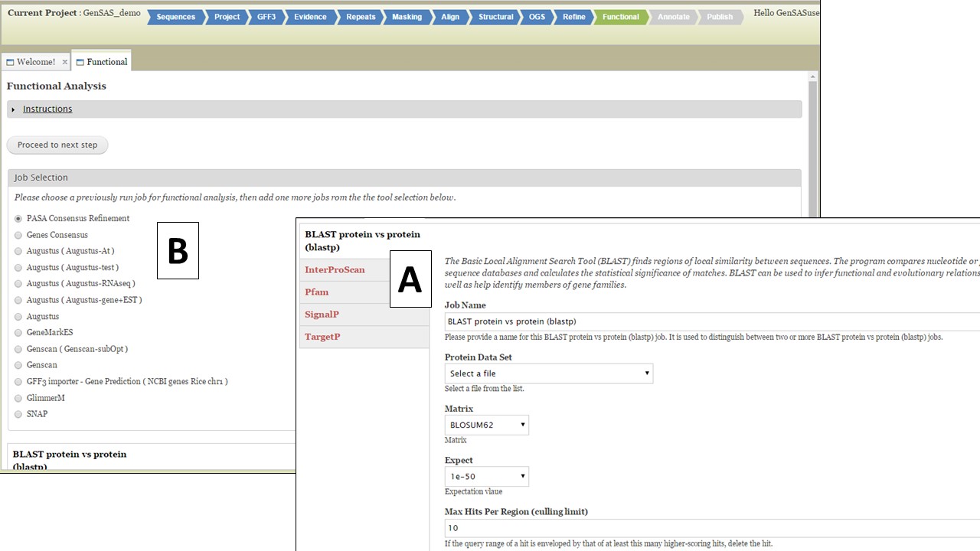Go to the Structural workflow step

(495, 17)
